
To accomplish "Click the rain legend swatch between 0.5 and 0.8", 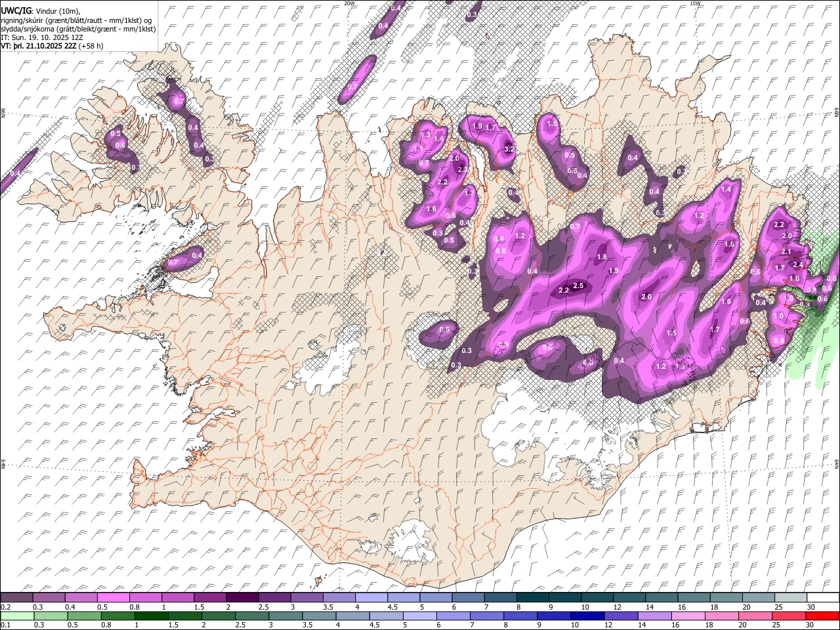I will [x=84, y=616].
